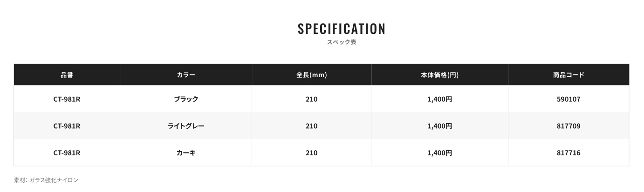Click the 品番 column header
The image size is (644, 192).
click(67, 75)
